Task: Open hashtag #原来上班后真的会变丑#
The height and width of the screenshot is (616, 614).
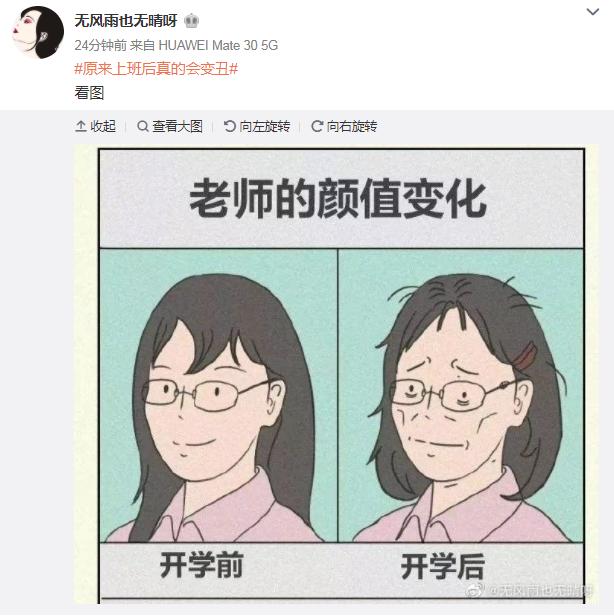Action: click(156, 69)
